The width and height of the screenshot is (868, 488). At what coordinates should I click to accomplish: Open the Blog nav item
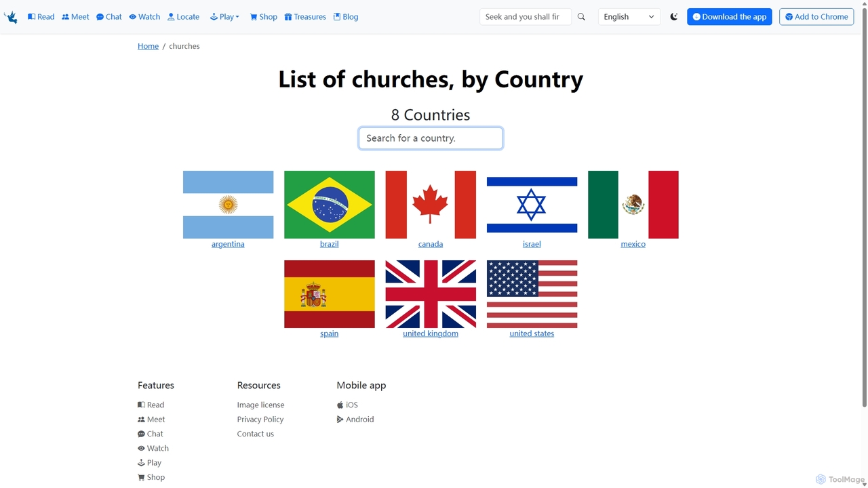pyautogui.click(x=346, y=17)
